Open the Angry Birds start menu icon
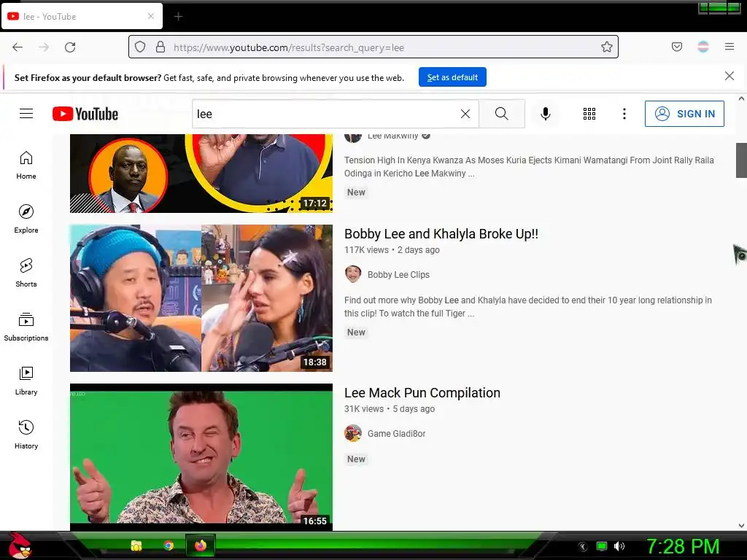 [19, 545]
